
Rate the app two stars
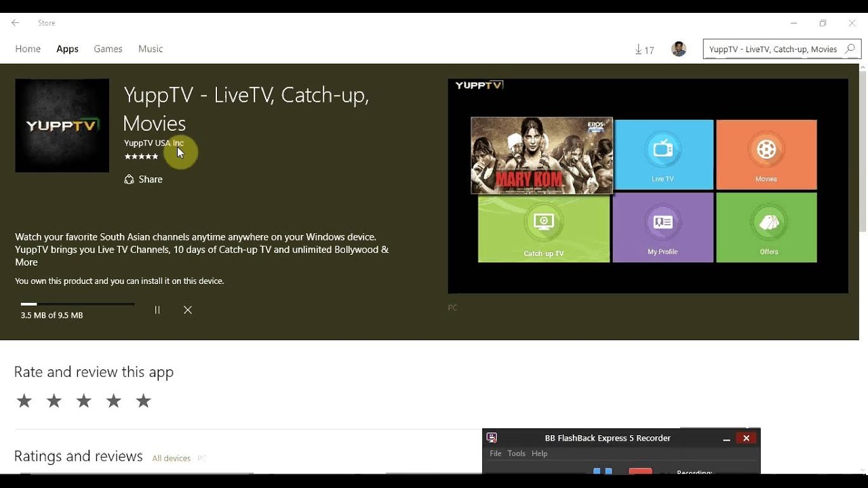pos(54,401)
